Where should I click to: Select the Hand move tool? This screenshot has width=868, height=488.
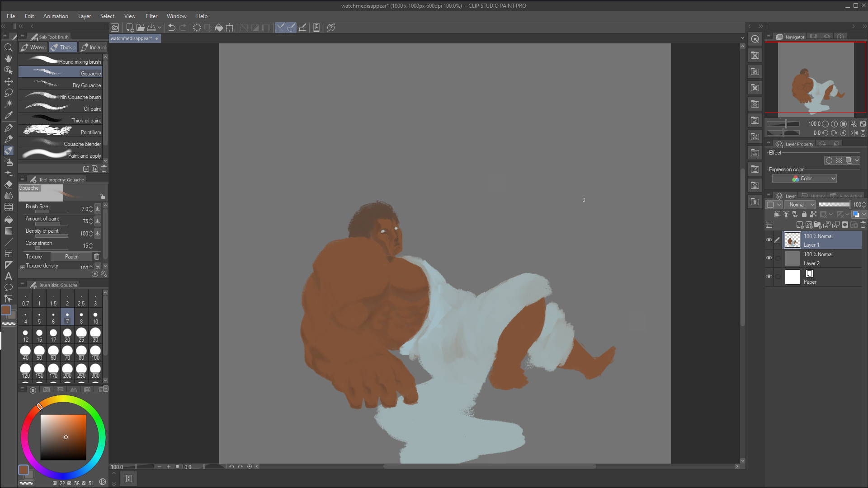pyautogui.click(x=8, y=59)
